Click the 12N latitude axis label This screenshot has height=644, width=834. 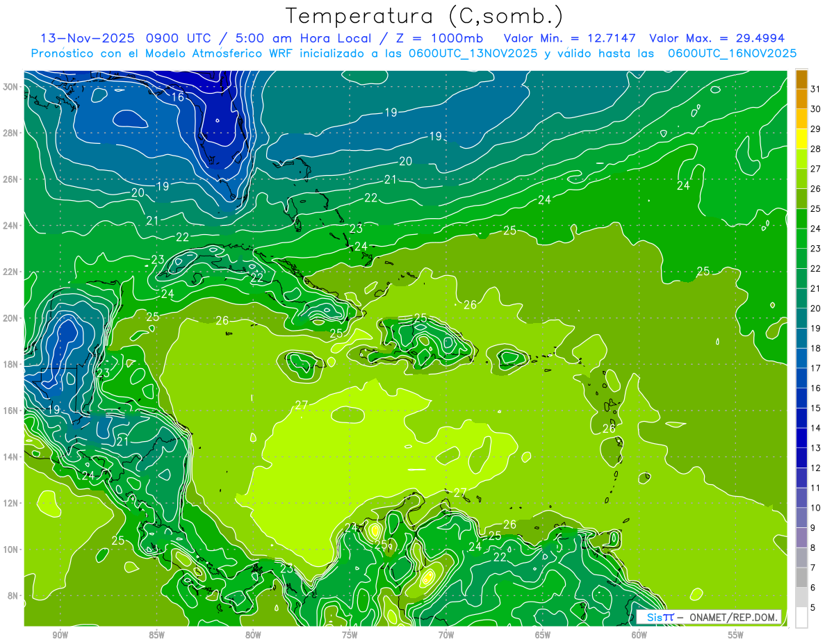(10, 503)
